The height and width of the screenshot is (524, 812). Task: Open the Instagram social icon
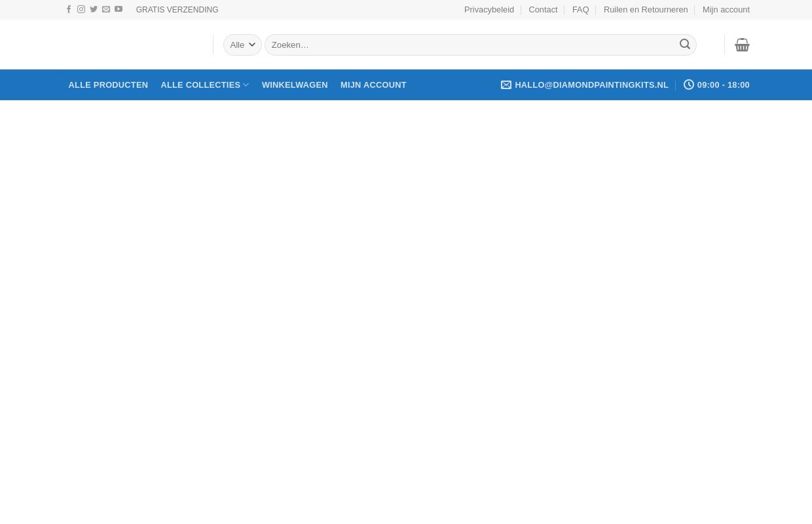(81, 10)
